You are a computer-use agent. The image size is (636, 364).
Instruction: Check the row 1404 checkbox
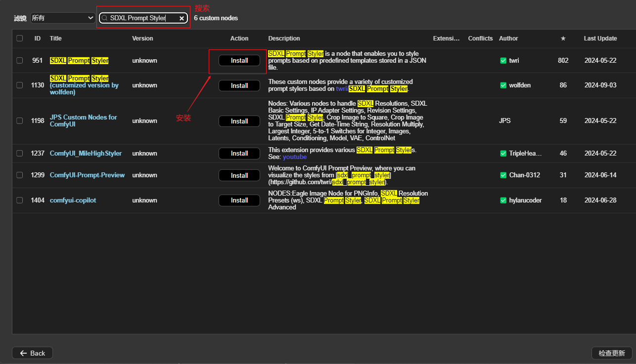click(20, 200)
